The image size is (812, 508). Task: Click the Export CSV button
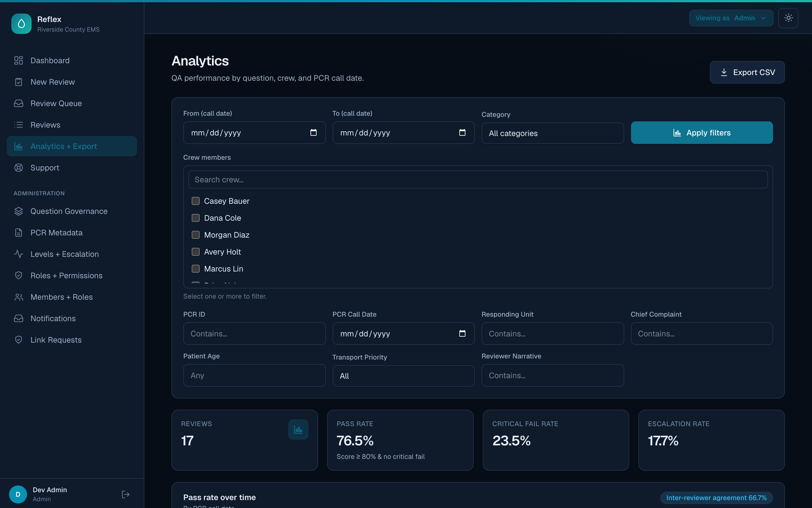click(747, 72)
